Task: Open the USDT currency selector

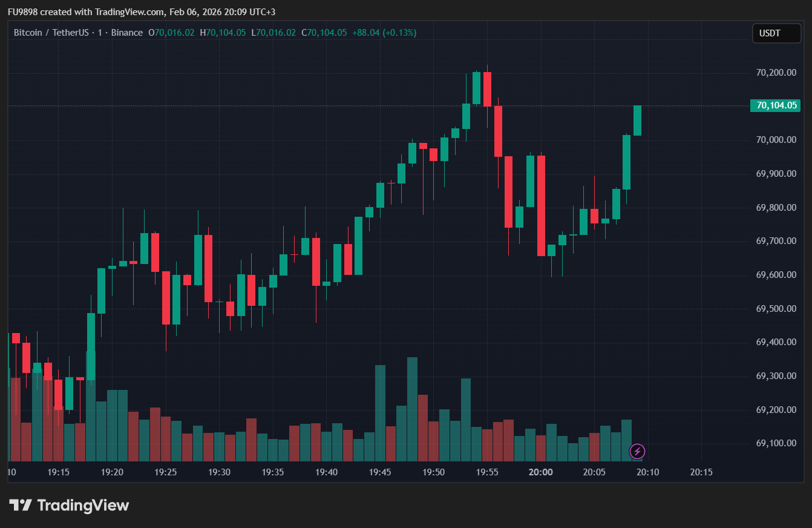Action: click(x=776, y=33)
